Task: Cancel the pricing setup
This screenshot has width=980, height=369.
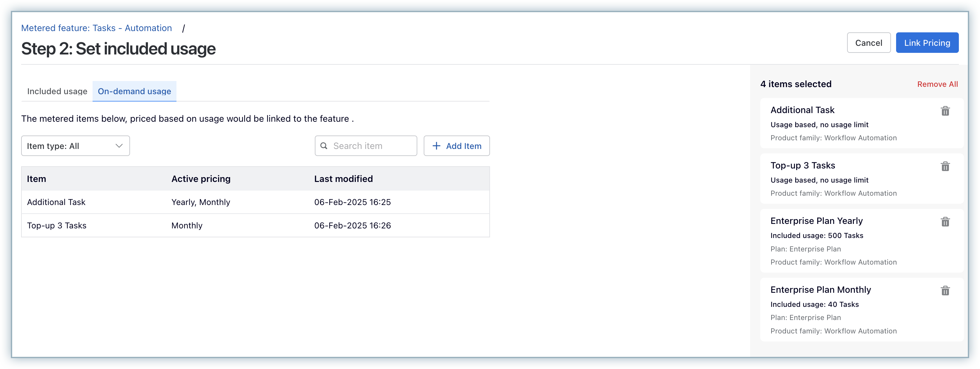Action: [x=868, y=43]
